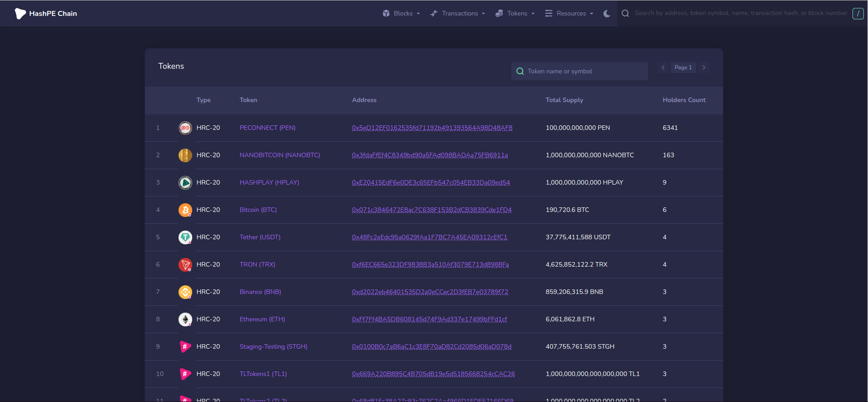The image size is (868, 402).
Task: Focus the global address search field
Action: [x=741, y=13]
